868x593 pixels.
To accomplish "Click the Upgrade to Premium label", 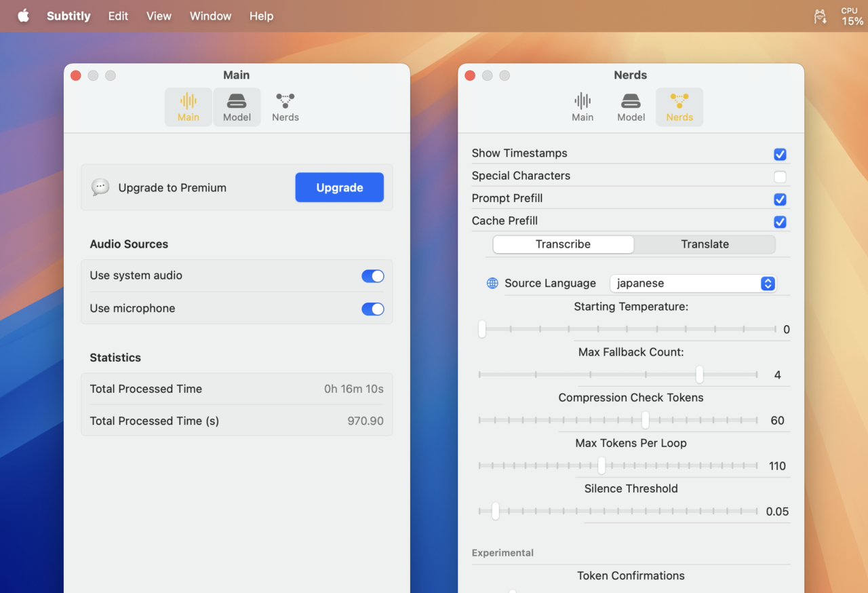I will coord(172,188).
